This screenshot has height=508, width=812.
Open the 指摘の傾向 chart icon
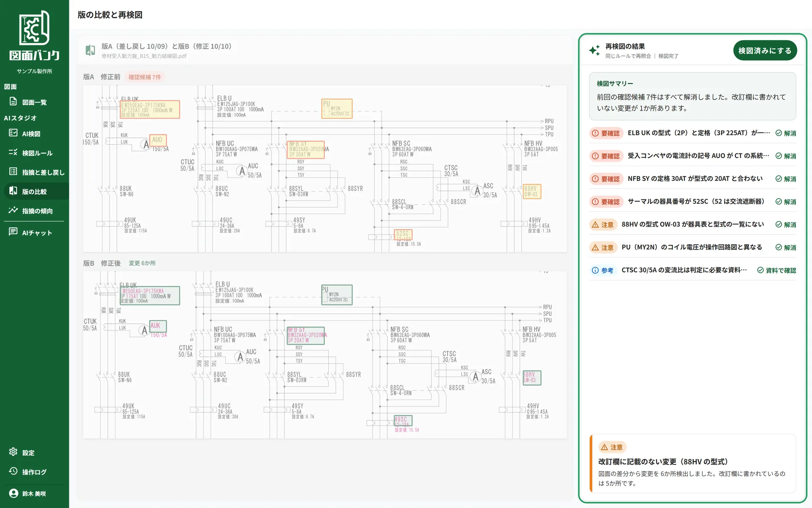point(13,210)
